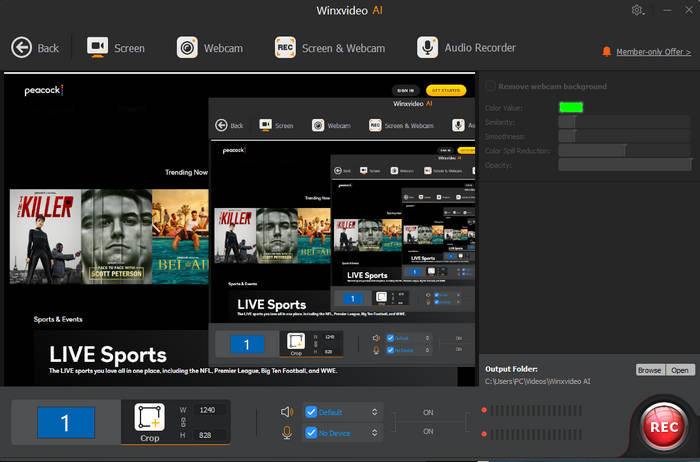The width and height of the screenshot is (700, 462).
Task: Uncheck the No Device microphone checkbox
Action: click(311, 433)
